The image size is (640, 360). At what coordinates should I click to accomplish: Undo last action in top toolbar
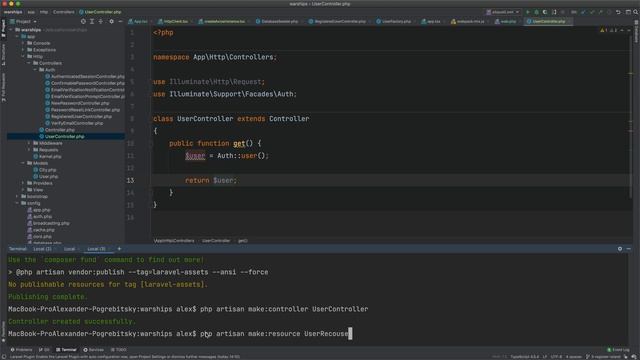(x=618, y=12)
